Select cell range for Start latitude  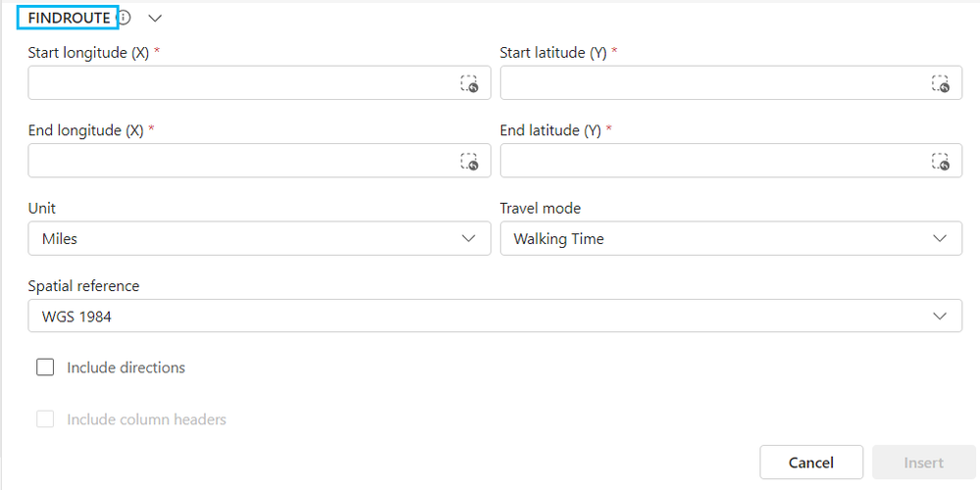pos(941,83)
